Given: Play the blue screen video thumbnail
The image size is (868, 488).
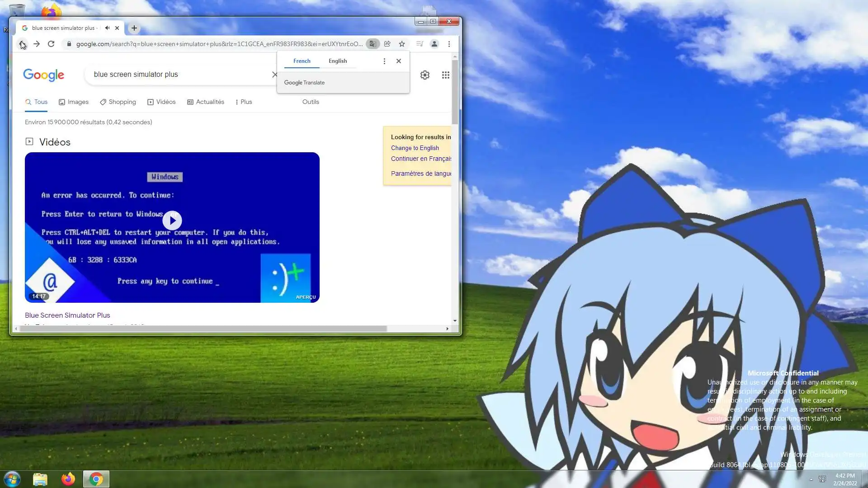Looking at the screenshot, I should [172, 221].
